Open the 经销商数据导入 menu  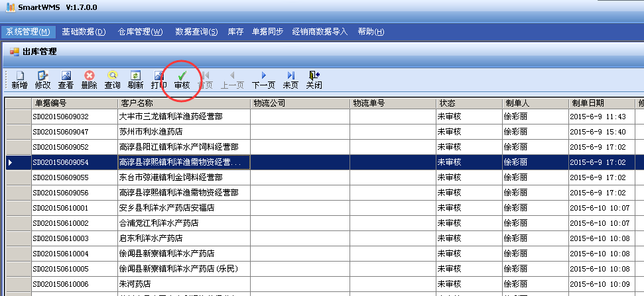[x=320, y=32]
